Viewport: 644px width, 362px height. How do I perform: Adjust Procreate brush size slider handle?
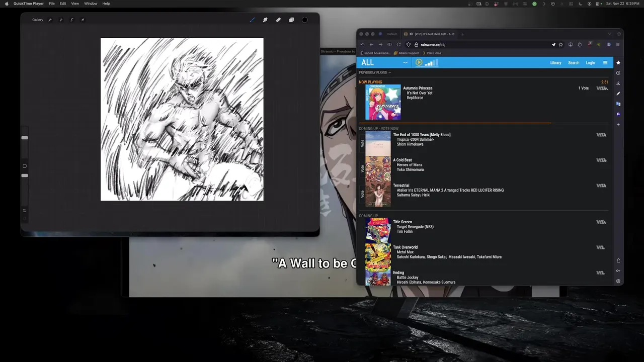tap(24, 137)
